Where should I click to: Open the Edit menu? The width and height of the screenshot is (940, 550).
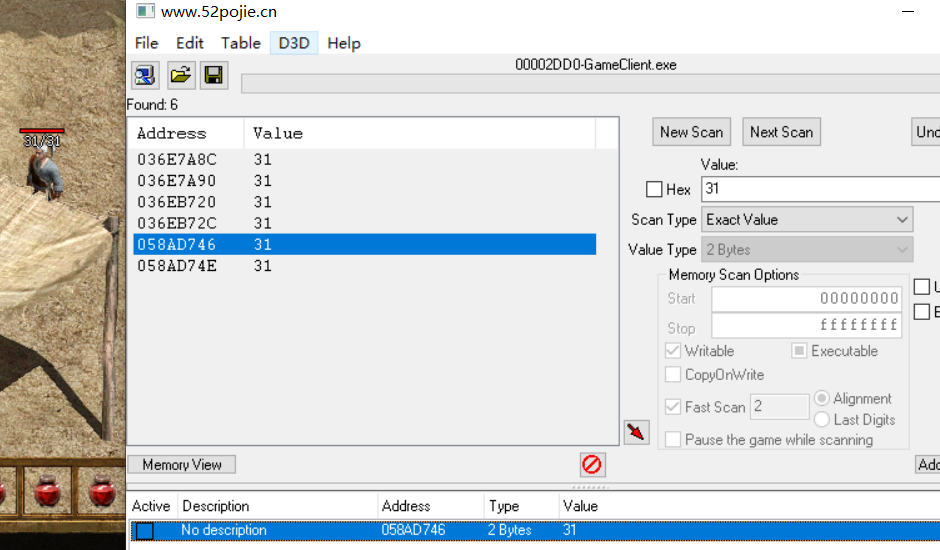[x=189, y=43]
